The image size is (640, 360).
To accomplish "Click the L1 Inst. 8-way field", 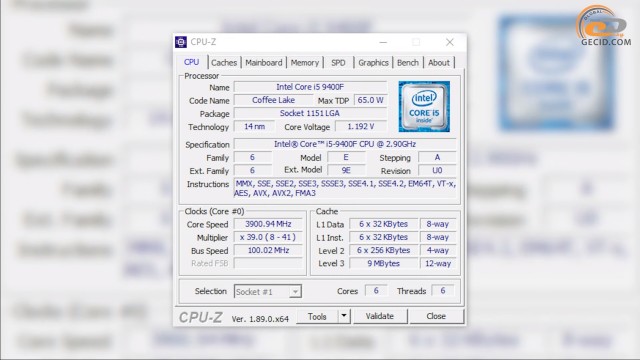I will tap(438, 237).
